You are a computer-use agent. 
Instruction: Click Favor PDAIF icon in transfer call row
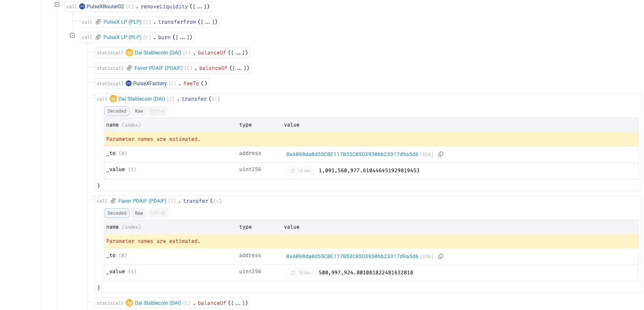pos(113,201)
